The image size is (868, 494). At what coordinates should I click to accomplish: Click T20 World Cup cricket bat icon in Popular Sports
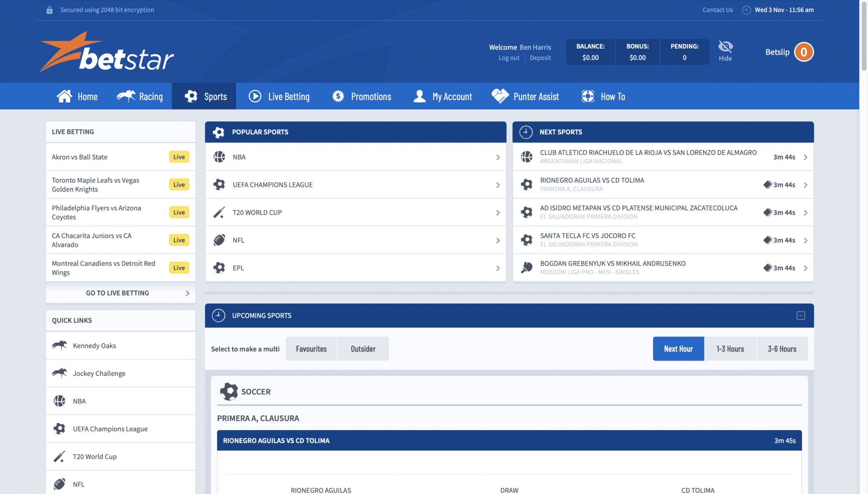pos(219,212)
